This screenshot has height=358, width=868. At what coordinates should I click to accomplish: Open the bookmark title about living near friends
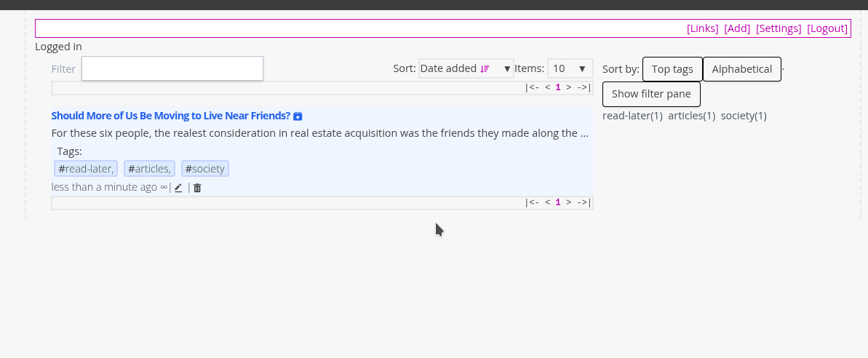point(170,116)
